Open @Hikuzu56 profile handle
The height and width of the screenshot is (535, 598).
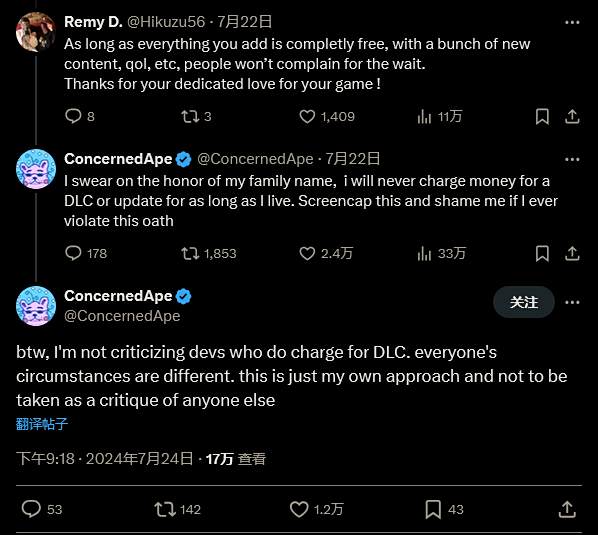tap(166, 22)
